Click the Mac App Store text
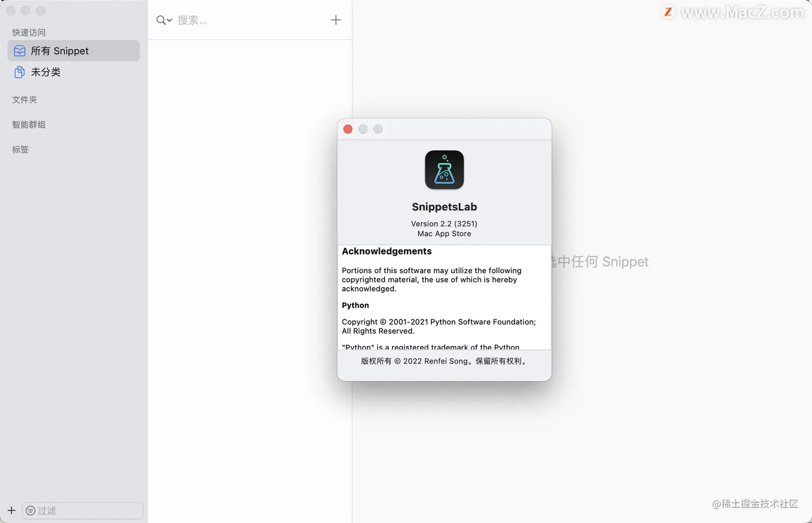The height and width of the screenshot is (523, 812). point(444,234)
